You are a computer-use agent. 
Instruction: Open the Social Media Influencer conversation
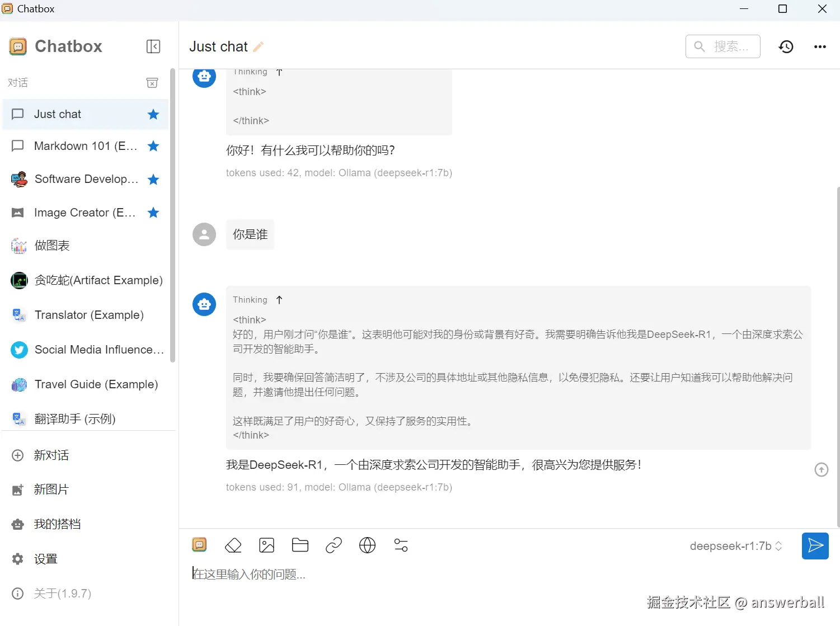[x=86, y=350]
